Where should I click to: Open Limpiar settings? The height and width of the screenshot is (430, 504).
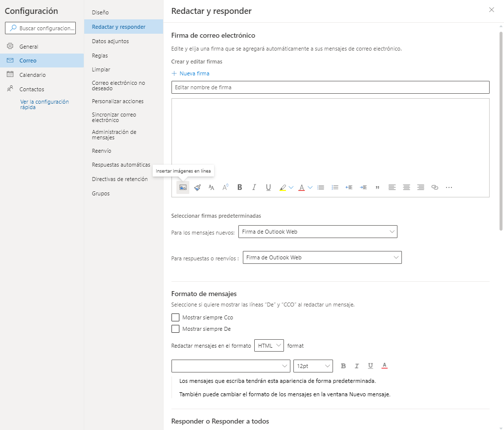click(123, 69)
